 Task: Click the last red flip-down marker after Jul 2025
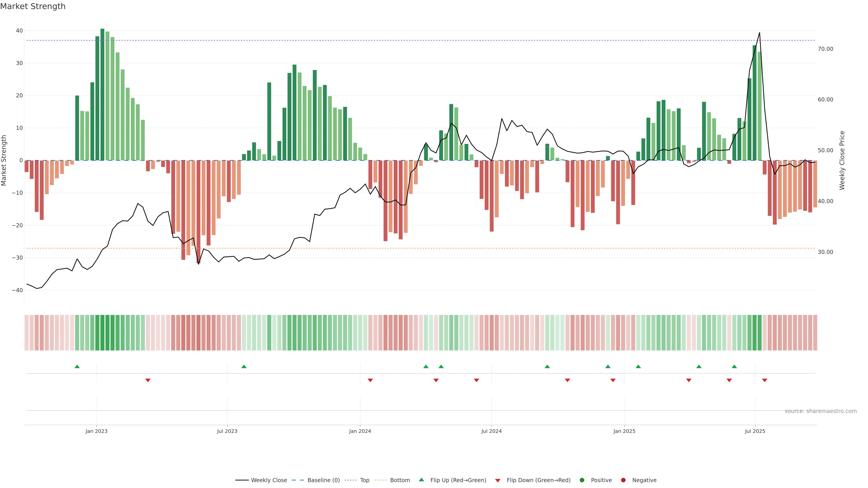pyautogui.click(x=764, y=380)
